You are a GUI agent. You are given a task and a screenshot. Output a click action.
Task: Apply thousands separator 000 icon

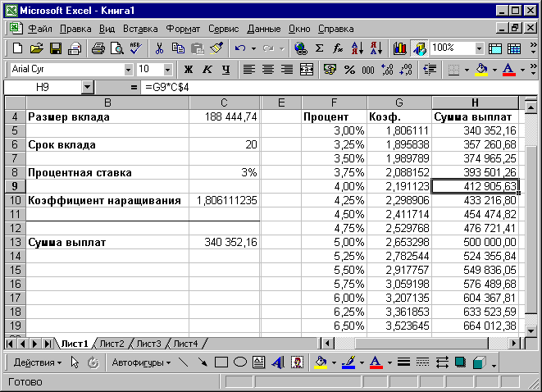click(x=368, y=70)
